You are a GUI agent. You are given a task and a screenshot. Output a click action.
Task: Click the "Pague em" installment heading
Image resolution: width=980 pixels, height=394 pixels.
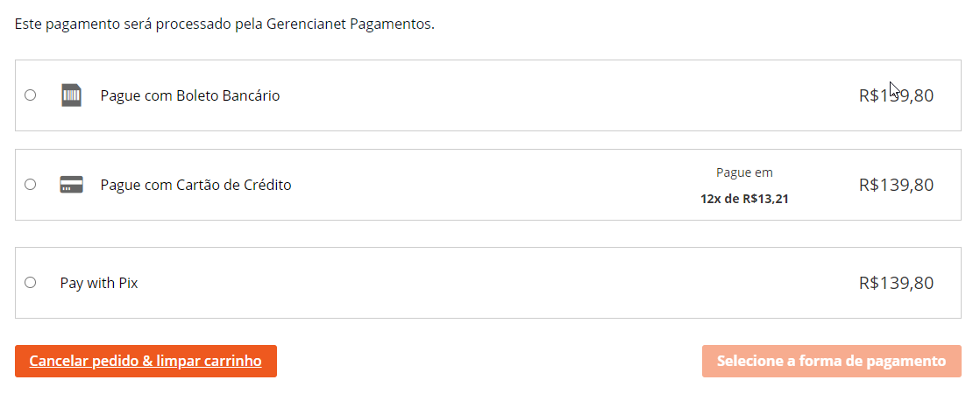[x=744, y=172]
